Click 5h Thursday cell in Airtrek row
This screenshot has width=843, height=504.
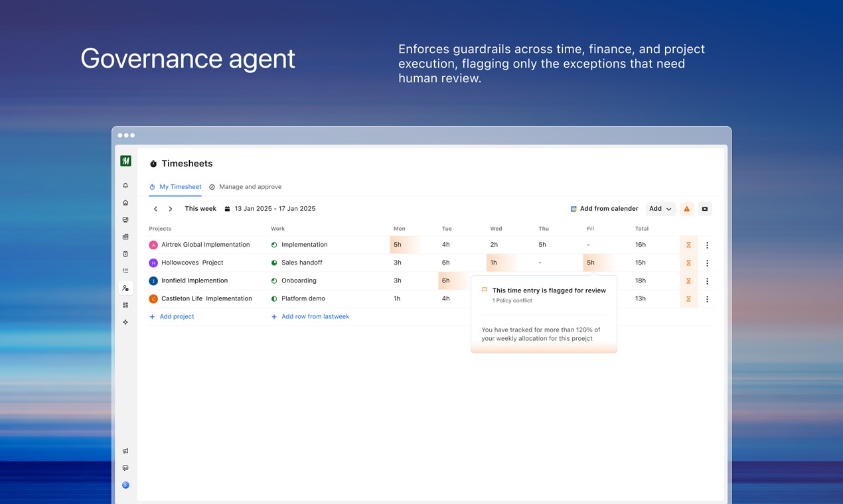tap(542, 245)
